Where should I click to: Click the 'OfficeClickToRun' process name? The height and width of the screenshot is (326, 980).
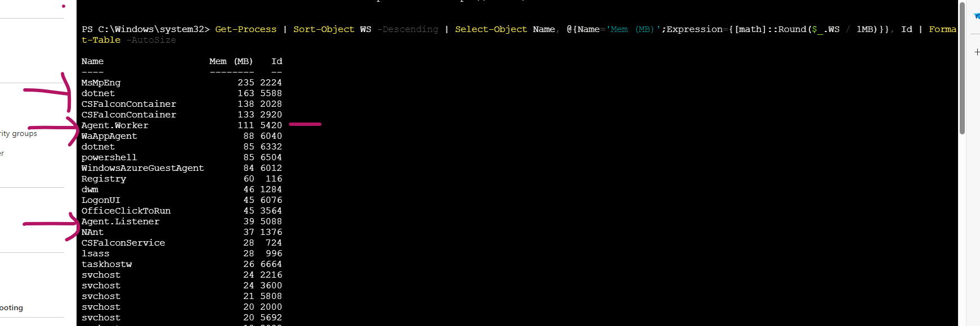[126, 211]
